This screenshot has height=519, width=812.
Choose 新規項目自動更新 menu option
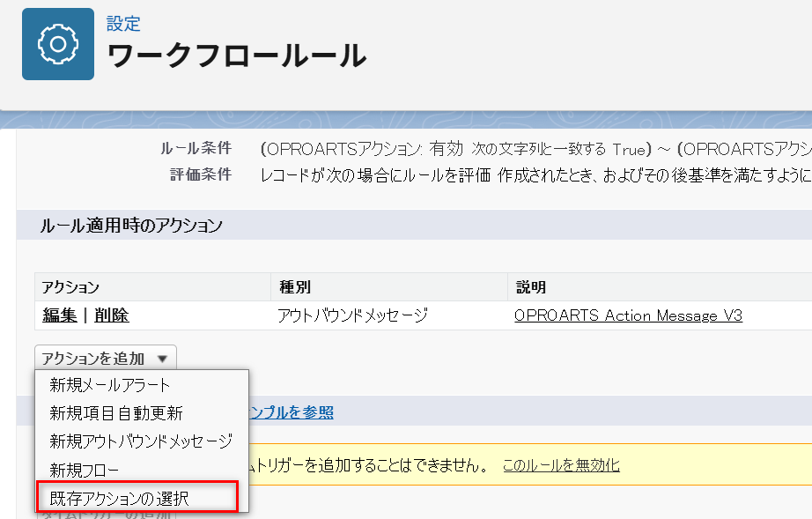116,413
